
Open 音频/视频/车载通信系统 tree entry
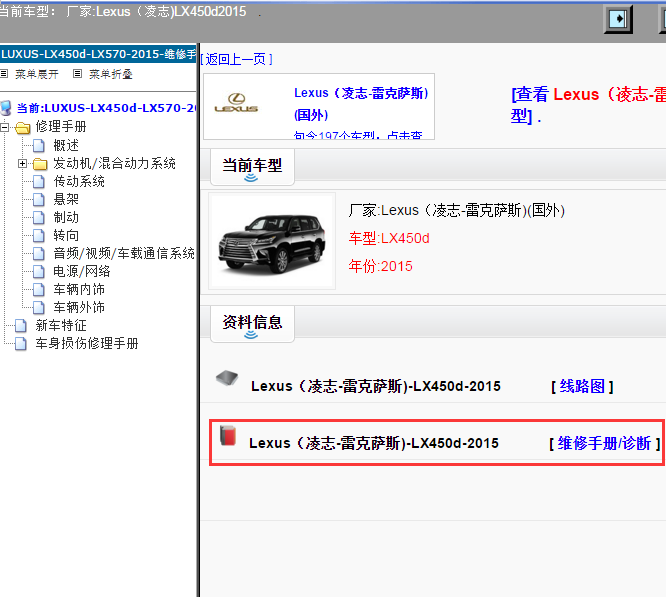tap(124, 253)
